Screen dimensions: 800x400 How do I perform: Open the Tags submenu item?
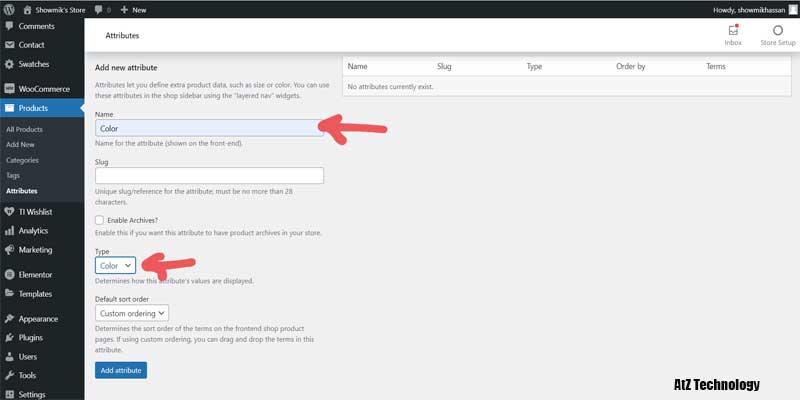(14, 175)
